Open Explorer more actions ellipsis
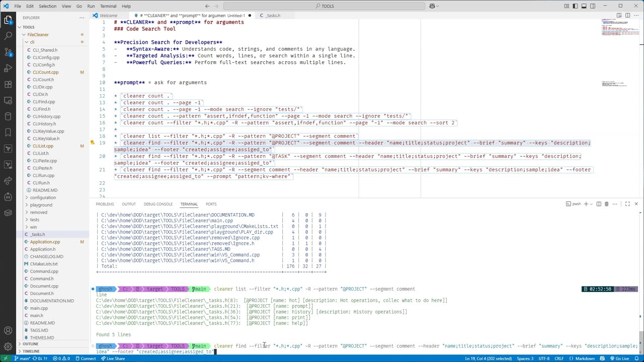 [82, 18]
